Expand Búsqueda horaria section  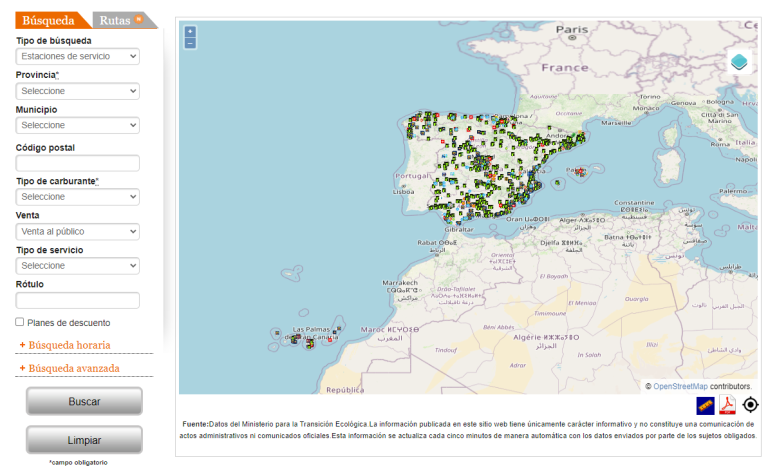coord(70,345)
